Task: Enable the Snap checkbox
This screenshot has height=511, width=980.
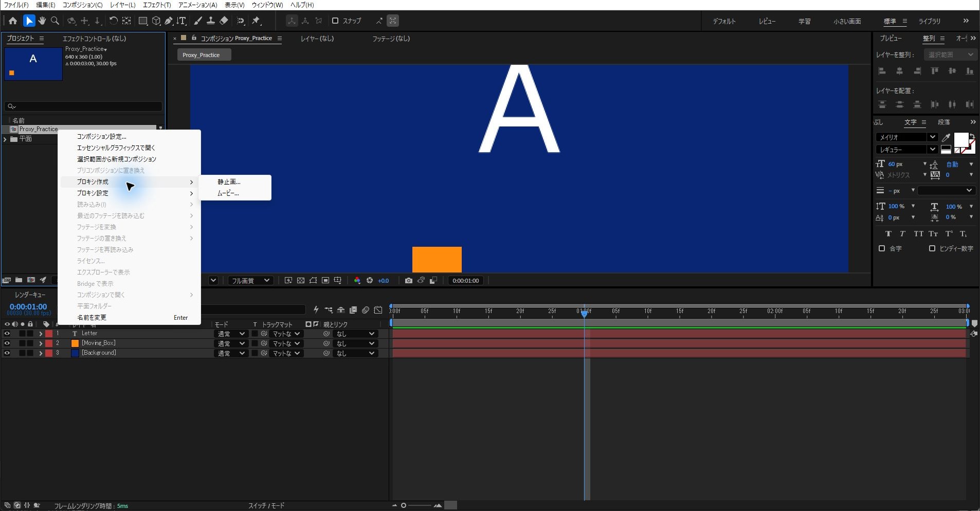Action: pos(335,21)
